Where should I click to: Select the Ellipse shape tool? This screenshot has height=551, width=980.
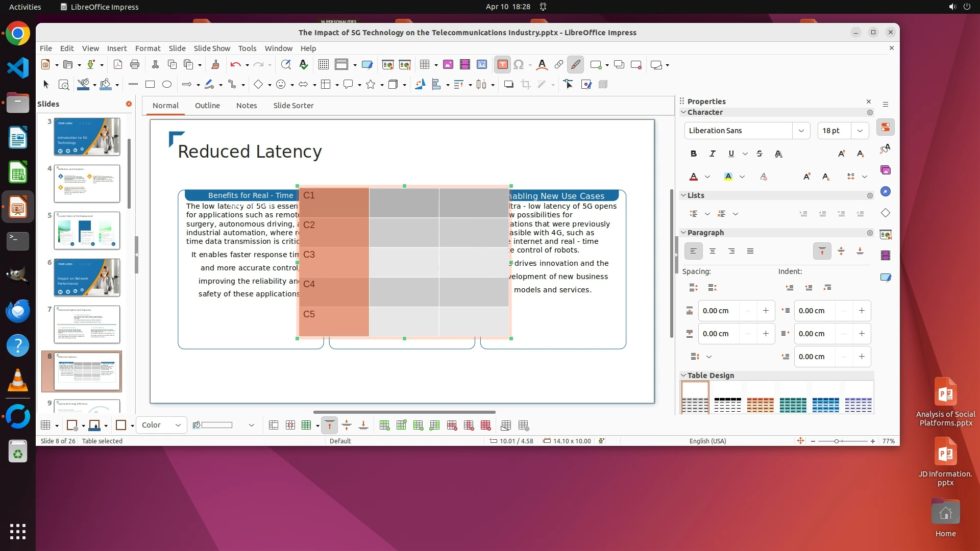(x=167, y=85)
